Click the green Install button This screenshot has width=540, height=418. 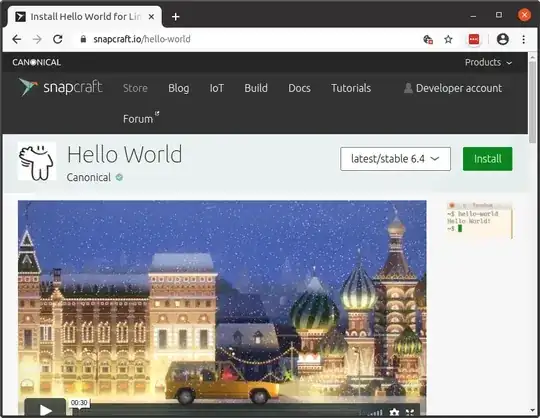click(x=487, y=159)
